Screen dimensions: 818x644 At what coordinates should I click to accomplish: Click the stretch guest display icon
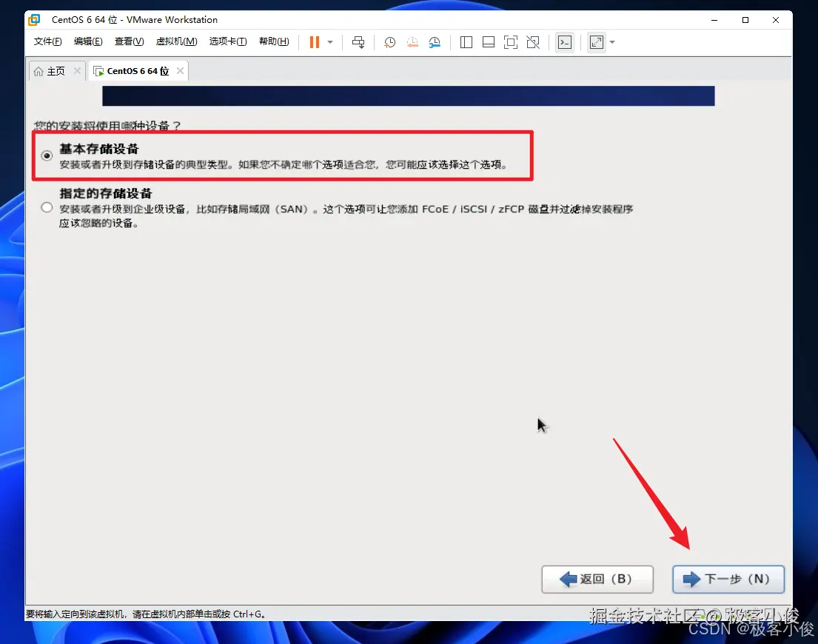pyautogui.click(x=596, y=42)
